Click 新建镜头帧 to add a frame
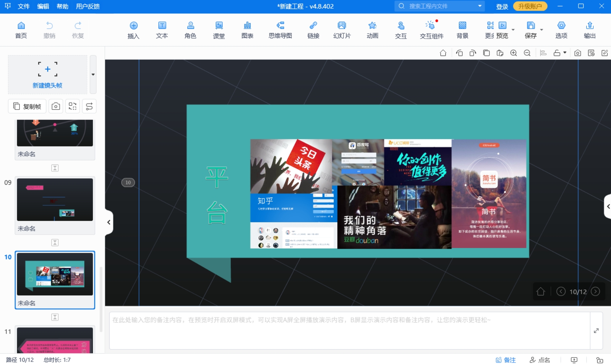The height and width of the screenshot is (364, 611). [x=47, y=74]
